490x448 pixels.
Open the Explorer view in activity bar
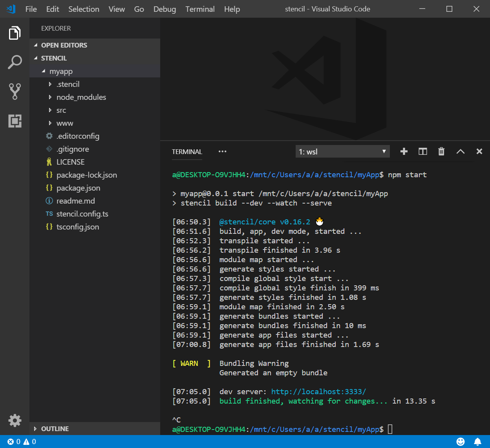coord(15,33)
